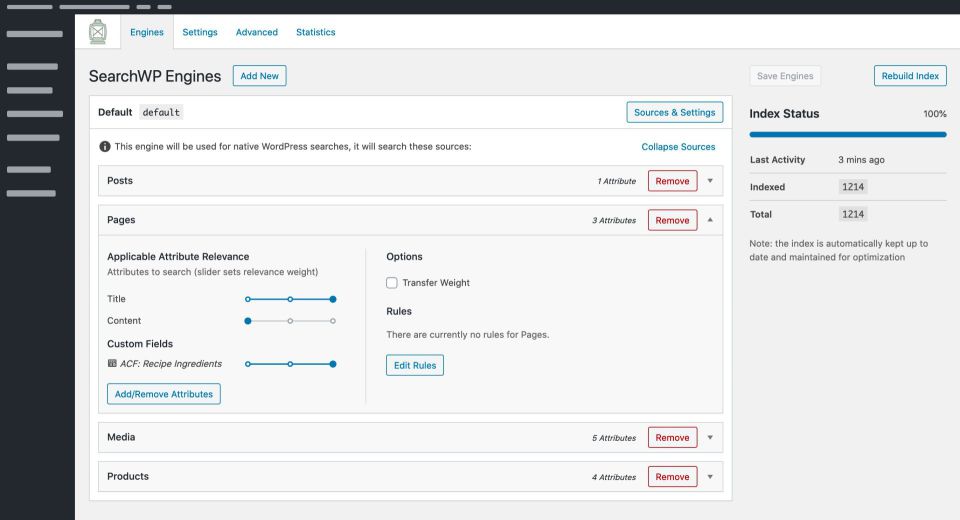Switch to the Settings tab
960x520 pixels.
[200, 32]
